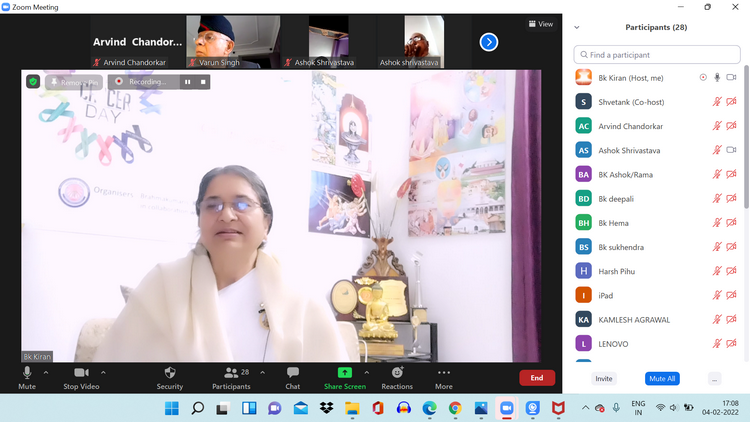Click participants list scrollbar
The height and width of the screenshot is (422, 750).
pyautogui.click(x=746, y=136)
